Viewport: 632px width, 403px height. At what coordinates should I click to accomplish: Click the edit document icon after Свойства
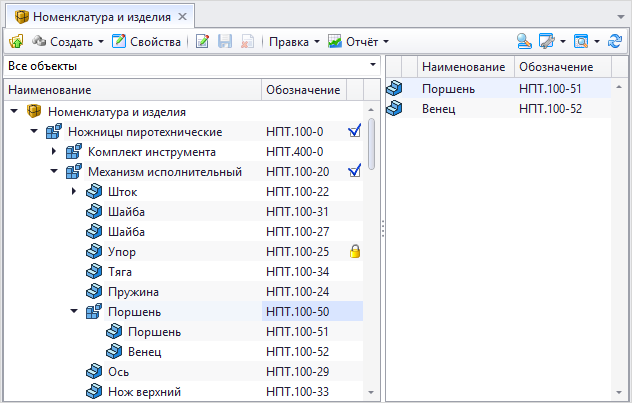click(202, 42)
